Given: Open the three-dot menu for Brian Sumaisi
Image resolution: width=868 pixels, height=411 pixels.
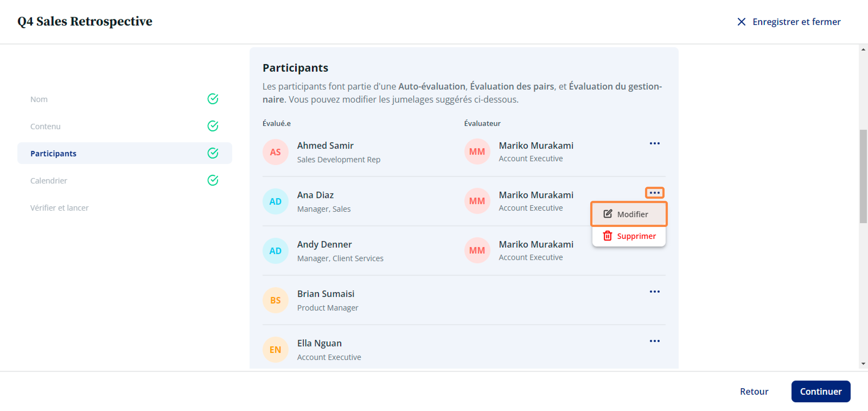Looking at the screenshot, I should tap(654, 292).
